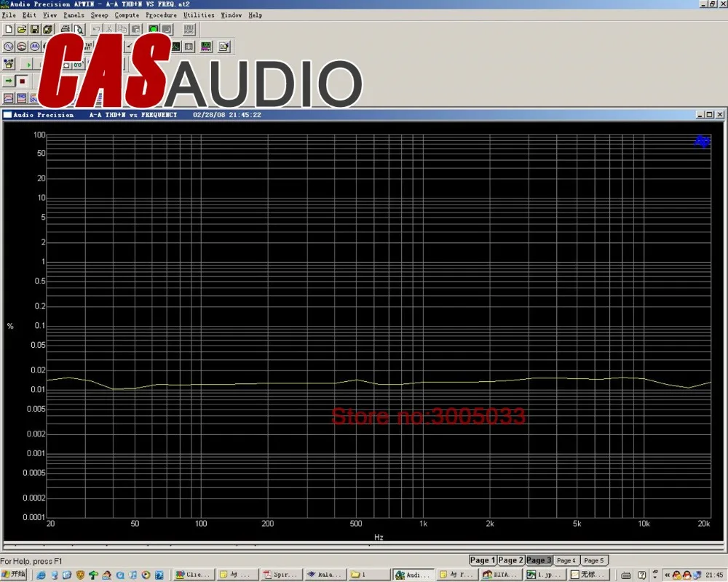The image size is (728, 582).
Task: Click the 20k label on X axis
Action: click(x=703, y=524)
